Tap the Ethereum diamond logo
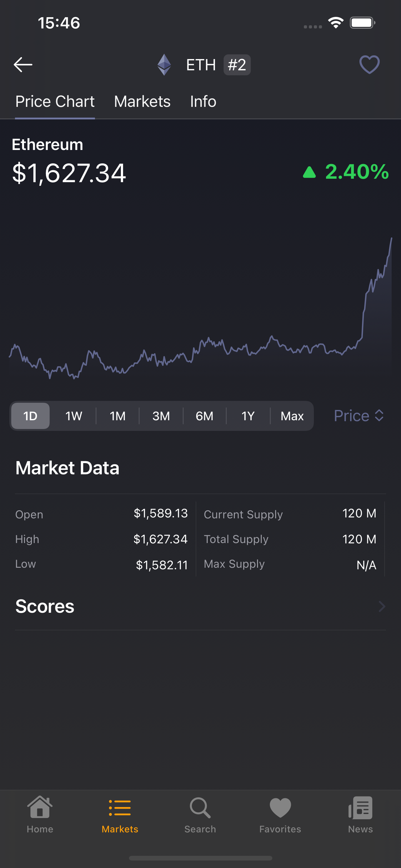 click(x=164, y=64)
